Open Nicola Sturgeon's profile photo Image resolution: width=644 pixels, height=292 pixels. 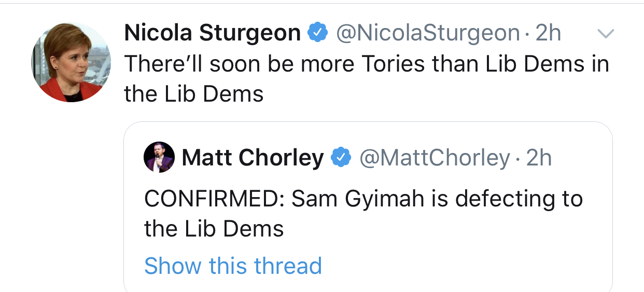pos(71,63)
